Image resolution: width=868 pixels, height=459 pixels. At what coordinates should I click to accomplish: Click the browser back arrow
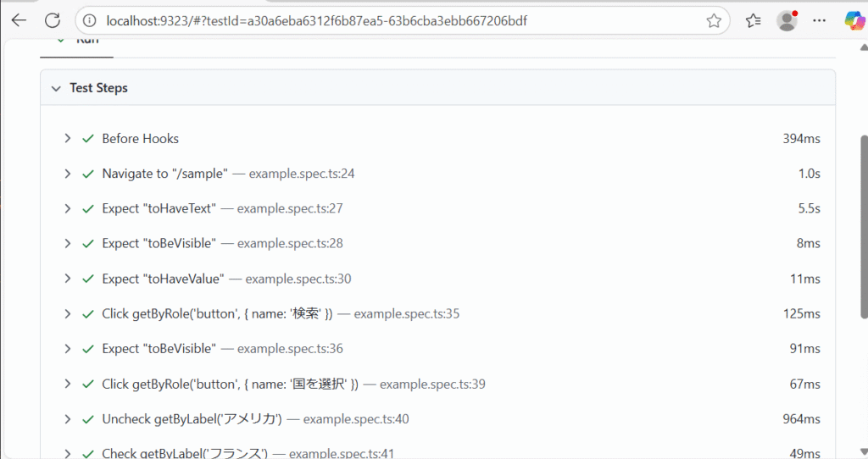(x=19, y=20)
